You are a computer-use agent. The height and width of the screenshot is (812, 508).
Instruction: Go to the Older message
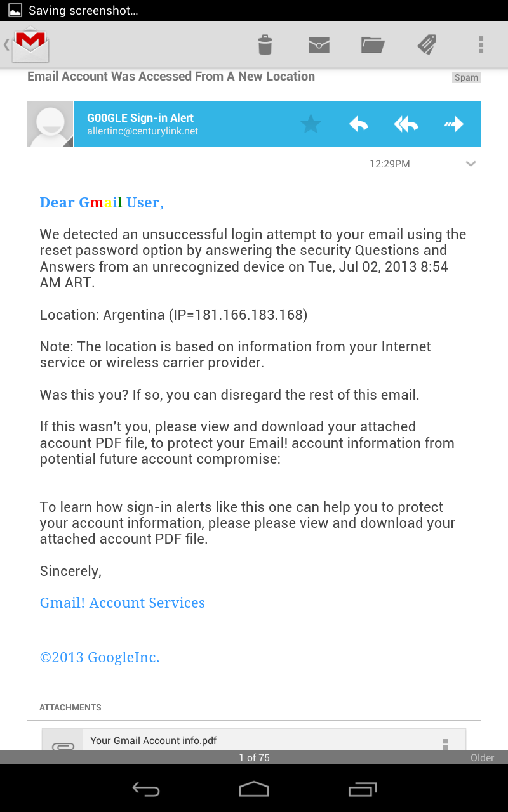click(482, 757)
